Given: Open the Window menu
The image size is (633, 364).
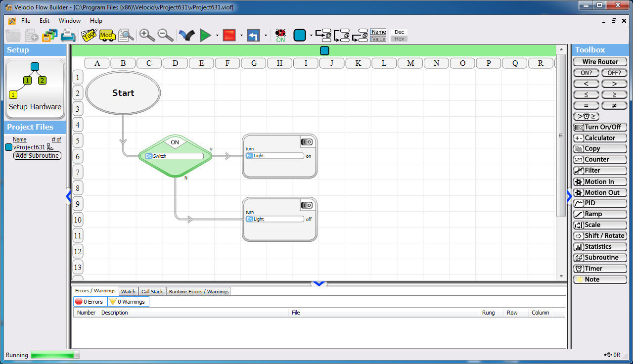Looking at the screenshot, I should pyautogui.click(x=69, y=21).
